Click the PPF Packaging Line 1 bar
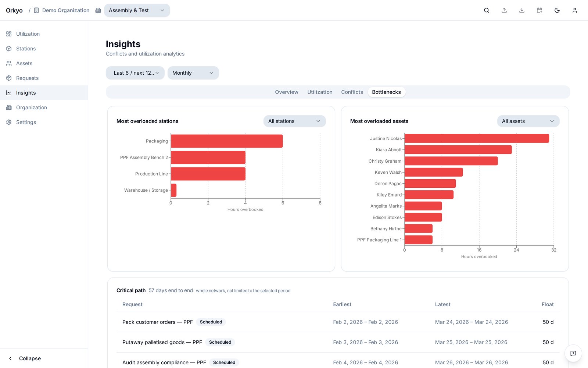The width and height of the screenshot is (588, 368). tap(419, 240)
